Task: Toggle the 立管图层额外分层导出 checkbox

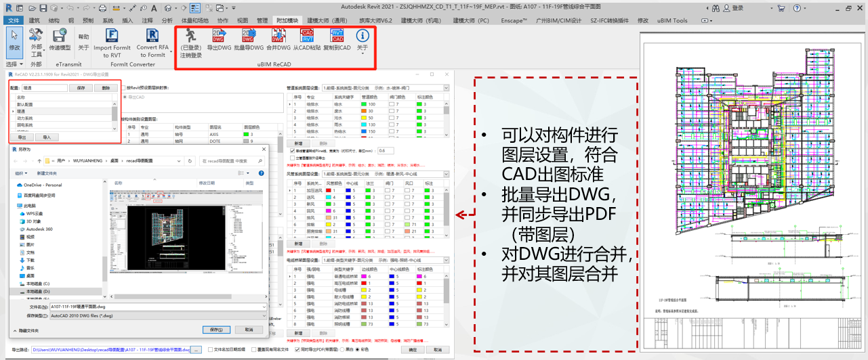Action: tap(292, 158)
